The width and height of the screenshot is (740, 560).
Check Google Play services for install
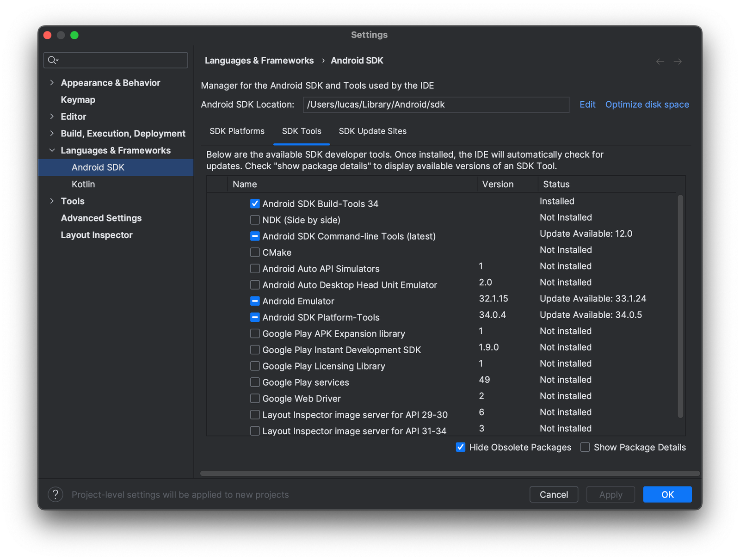[x=255, y=382]
